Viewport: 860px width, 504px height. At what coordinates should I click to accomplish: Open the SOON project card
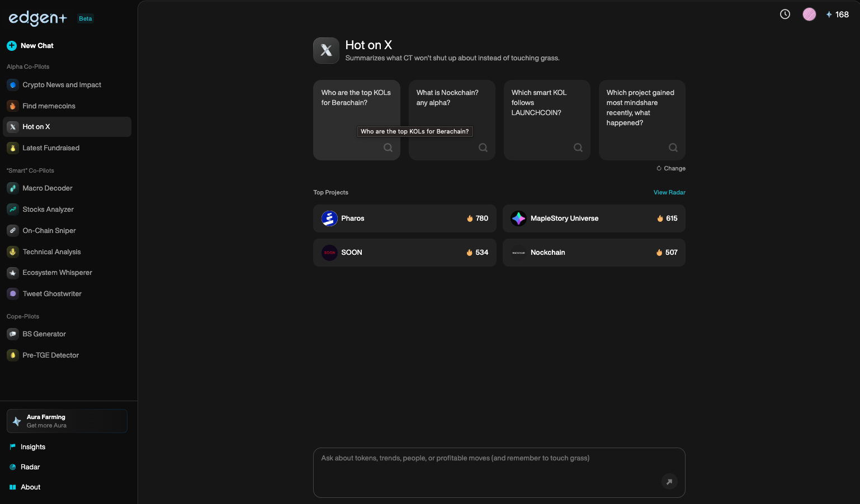click(x=404, y=253)
